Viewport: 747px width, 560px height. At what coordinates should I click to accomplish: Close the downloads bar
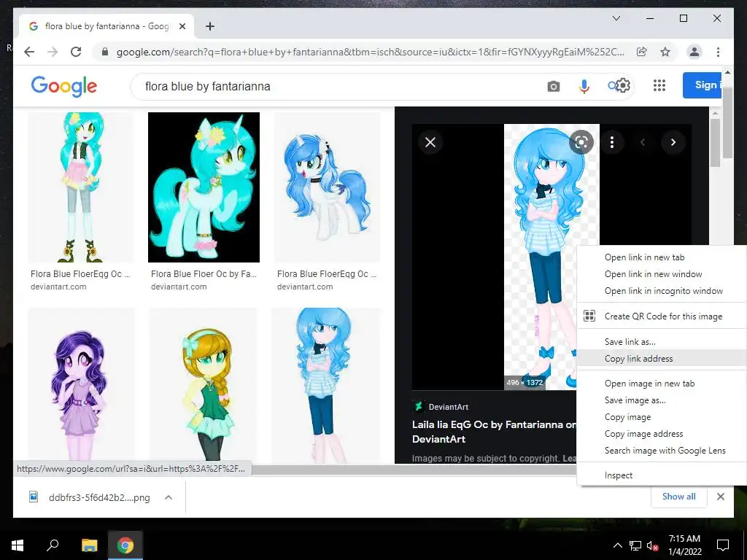720,497
